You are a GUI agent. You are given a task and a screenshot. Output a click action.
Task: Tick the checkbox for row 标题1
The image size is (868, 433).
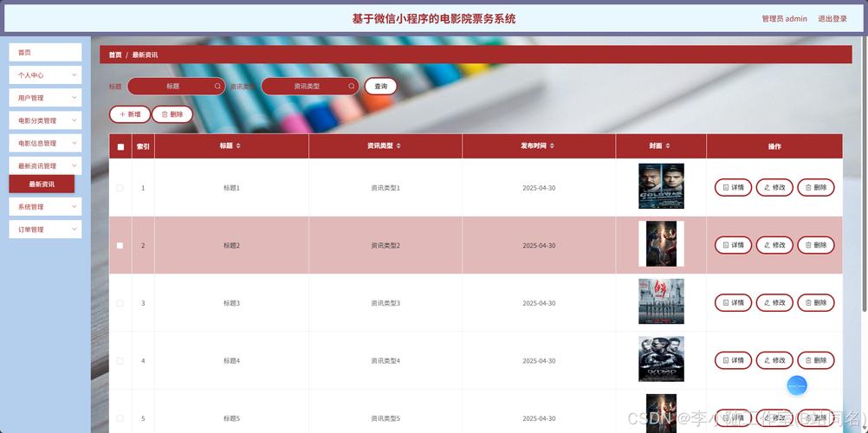coord(120,188)
